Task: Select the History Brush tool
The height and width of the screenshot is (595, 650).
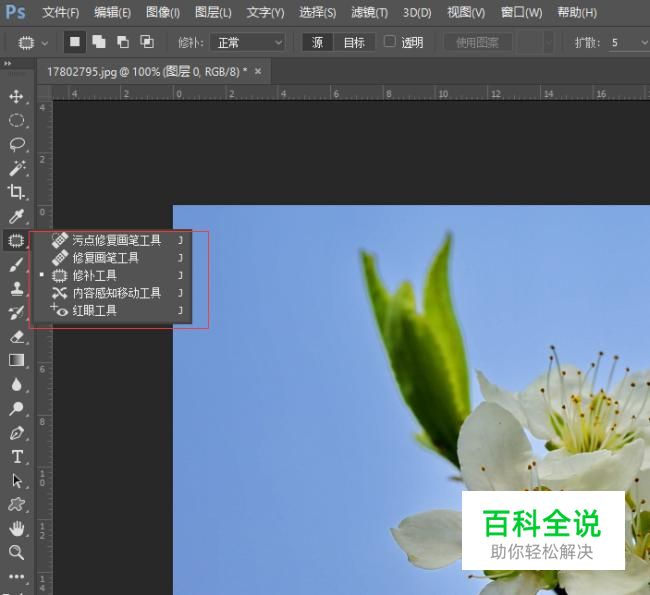Action: click(x=16, y=313)
